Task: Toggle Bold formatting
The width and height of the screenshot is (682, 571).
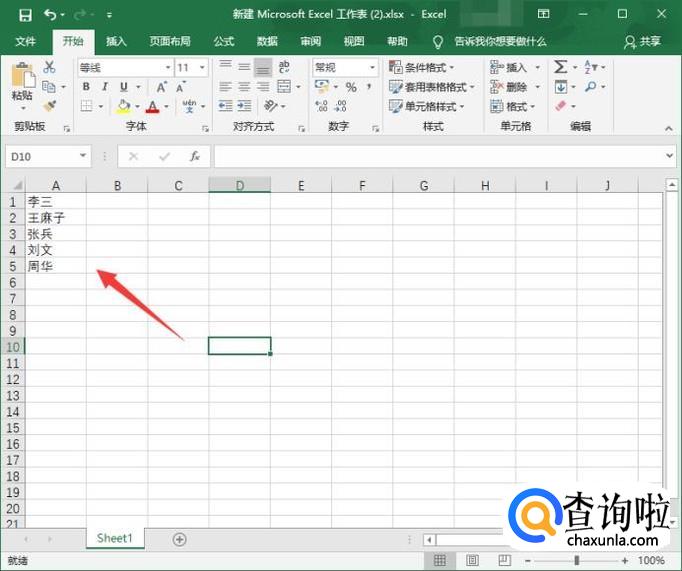Action: coord(86,87)
